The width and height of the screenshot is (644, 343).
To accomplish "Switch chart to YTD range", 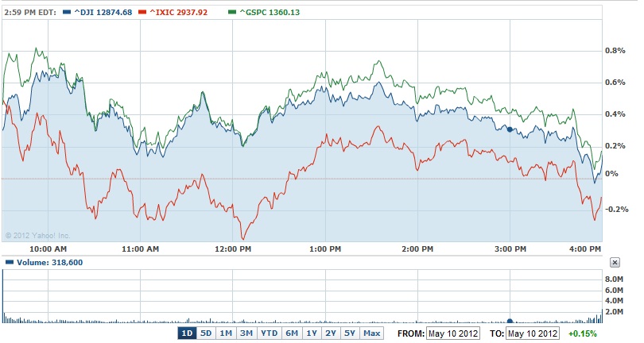I will (x=269, y=333).
